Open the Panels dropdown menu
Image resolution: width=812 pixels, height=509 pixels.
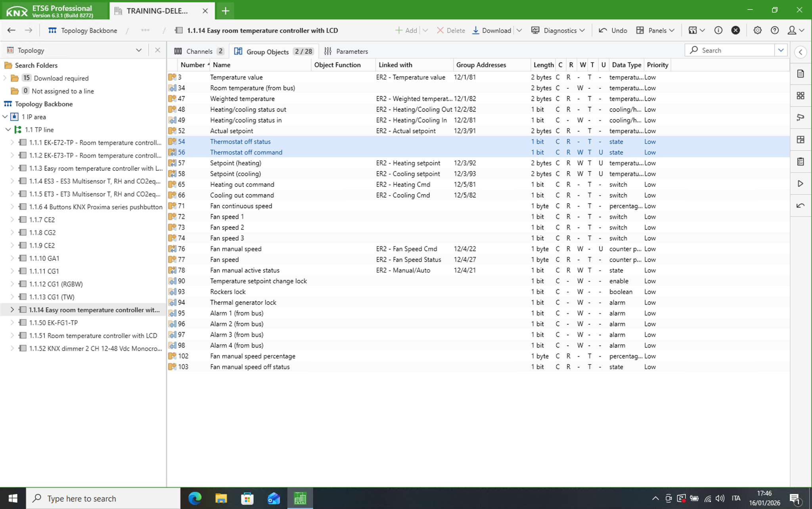click(x=655, y=31)
